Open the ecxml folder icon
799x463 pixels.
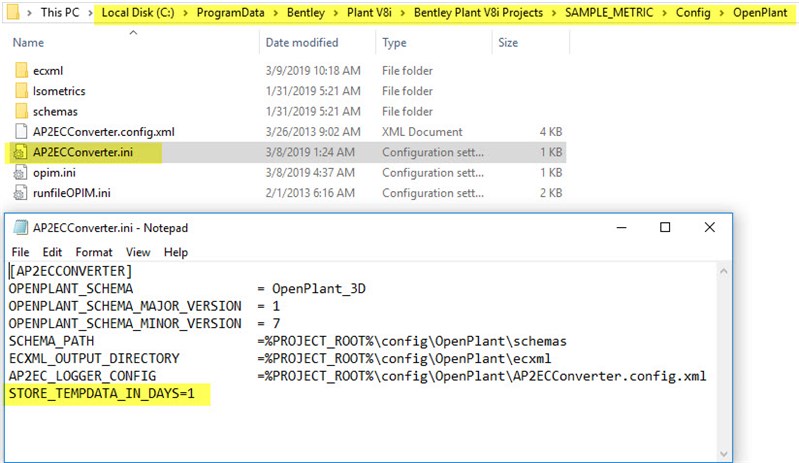pos(21,70)
